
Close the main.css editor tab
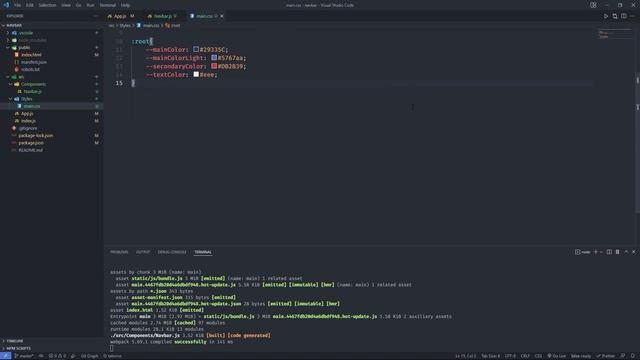tap(222, 16)
